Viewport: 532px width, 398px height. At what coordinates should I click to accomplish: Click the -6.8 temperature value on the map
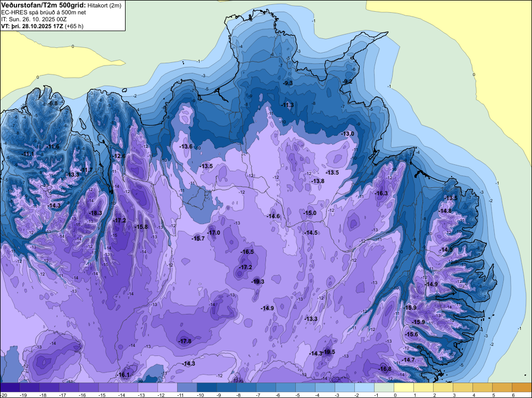pyautogui.click(x=53, y=103)
